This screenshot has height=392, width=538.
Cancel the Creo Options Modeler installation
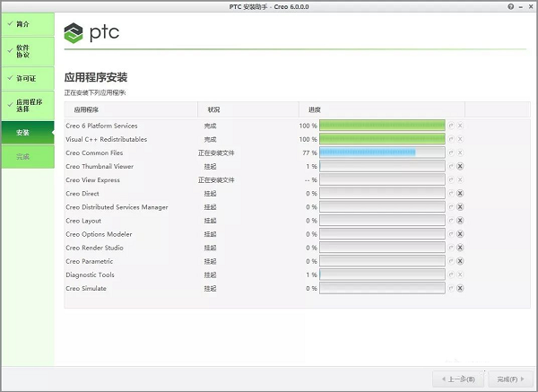click(460, 234)
